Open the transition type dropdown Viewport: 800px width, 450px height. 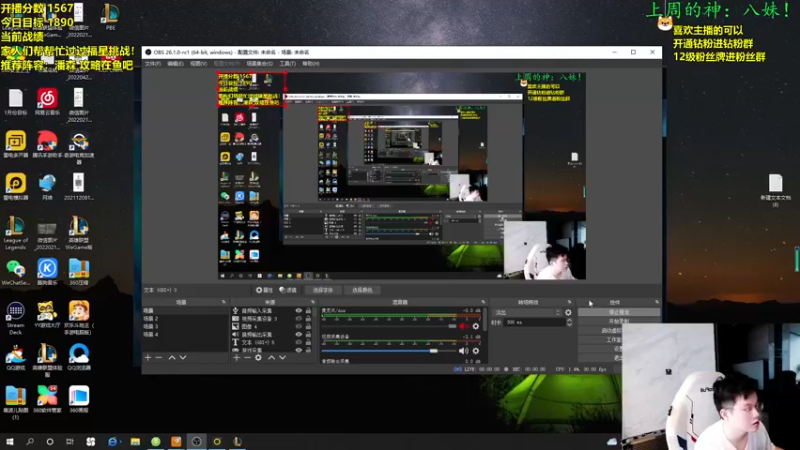[527, 312]
